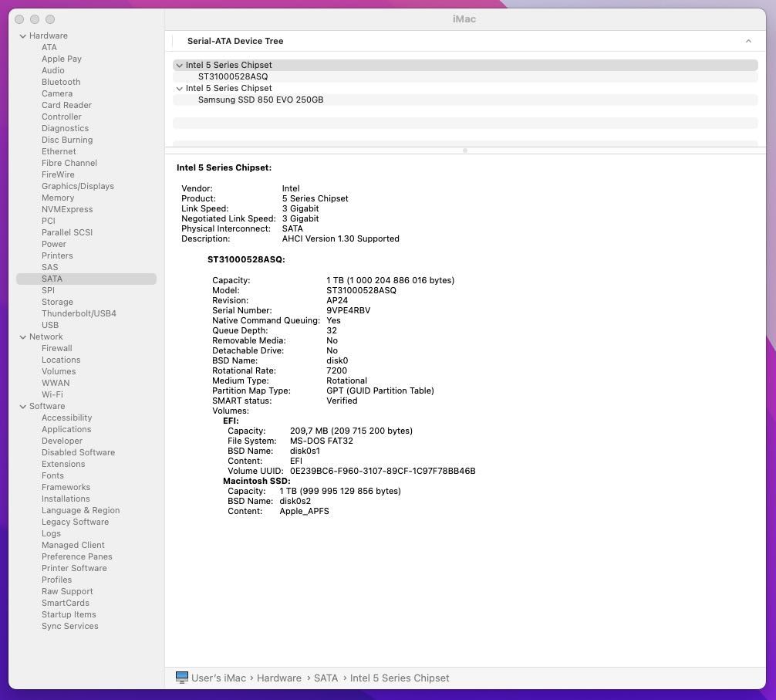Open Fonts section
Image resolution: width=776 pixels, height=700 pixels.
52,475
